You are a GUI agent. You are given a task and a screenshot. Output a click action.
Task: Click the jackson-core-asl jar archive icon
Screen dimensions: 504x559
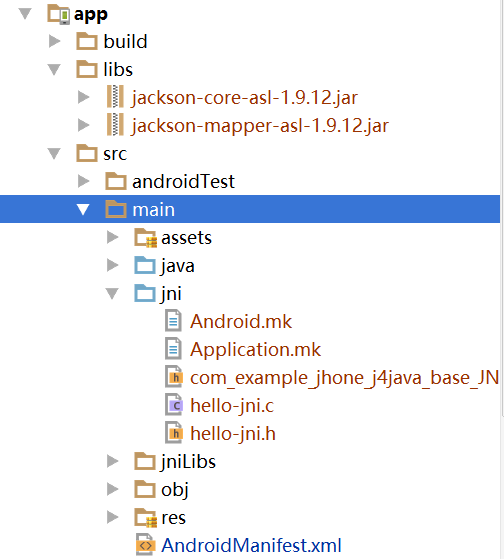tap(115, 97)
